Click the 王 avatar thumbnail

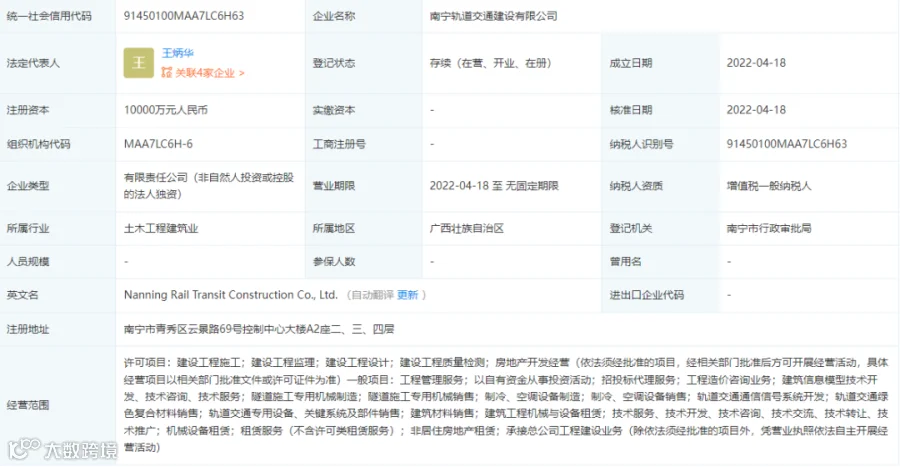click(x=138, y=63)
